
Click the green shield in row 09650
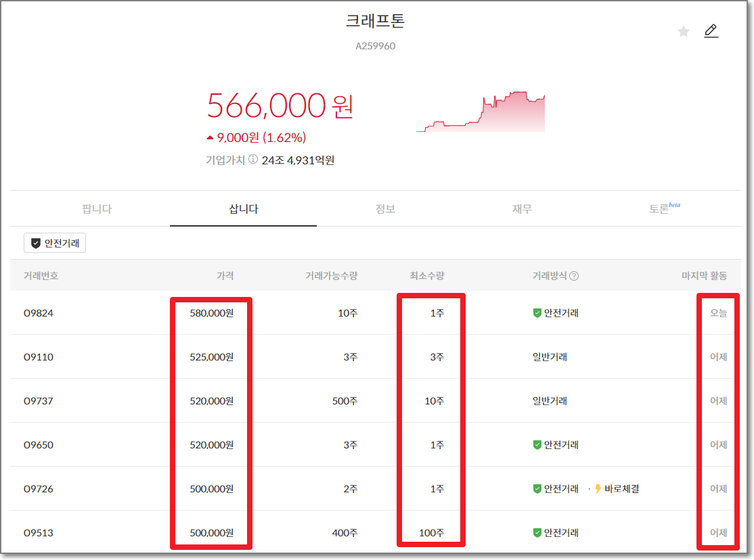(x=537, y=444)
